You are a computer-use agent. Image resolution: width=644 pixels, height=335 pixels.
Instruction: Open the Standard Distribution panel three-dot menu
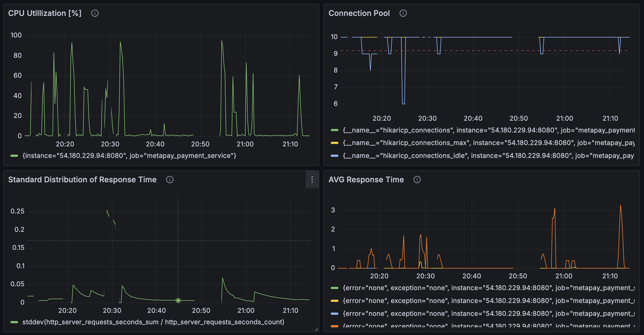(x=312, y=180)
